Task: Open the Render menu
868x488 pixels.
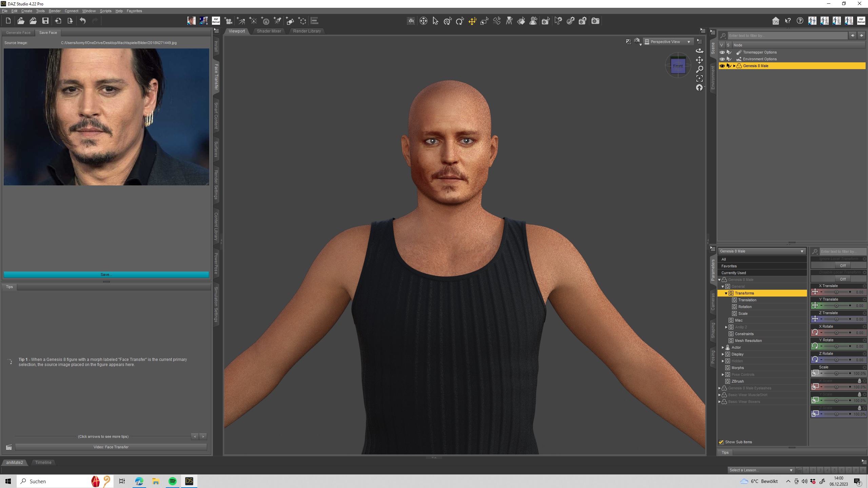Action: click(x=54, y=11)
